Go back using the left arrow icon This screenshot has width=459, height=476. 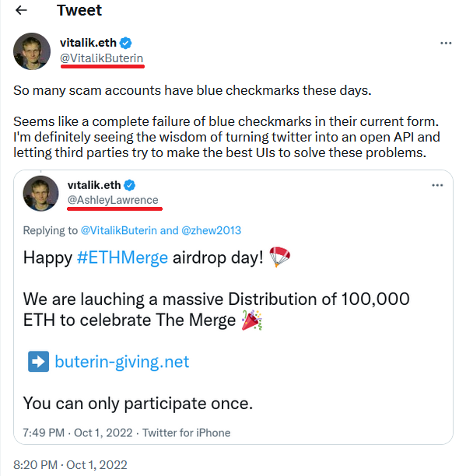(x=21, y=10)
